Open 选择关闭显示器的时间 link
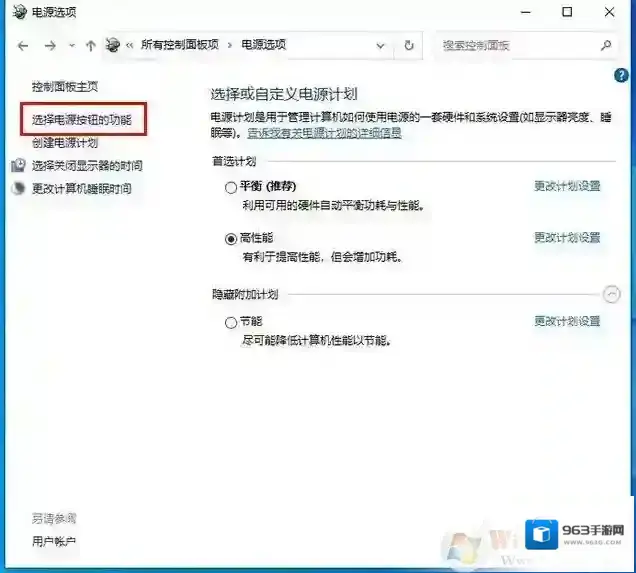The height and width of the screenshot is (573, 636). click(x=87, y=165)
